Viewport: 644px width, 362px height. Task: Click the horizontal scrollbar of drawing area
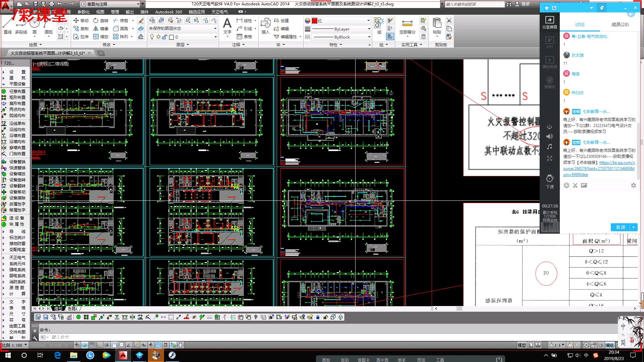tap(535, 308)
